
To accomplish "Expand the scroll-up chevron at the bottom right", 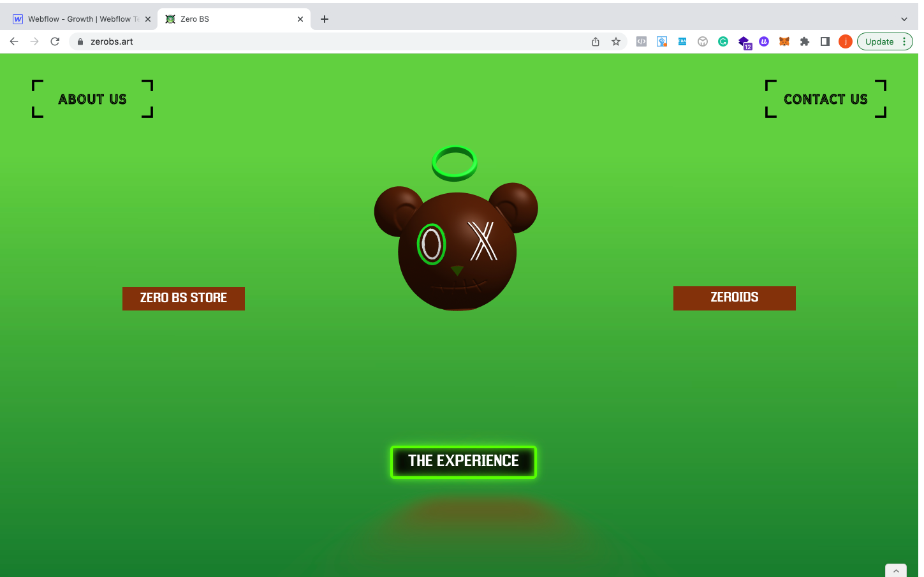I will point(896,571).
